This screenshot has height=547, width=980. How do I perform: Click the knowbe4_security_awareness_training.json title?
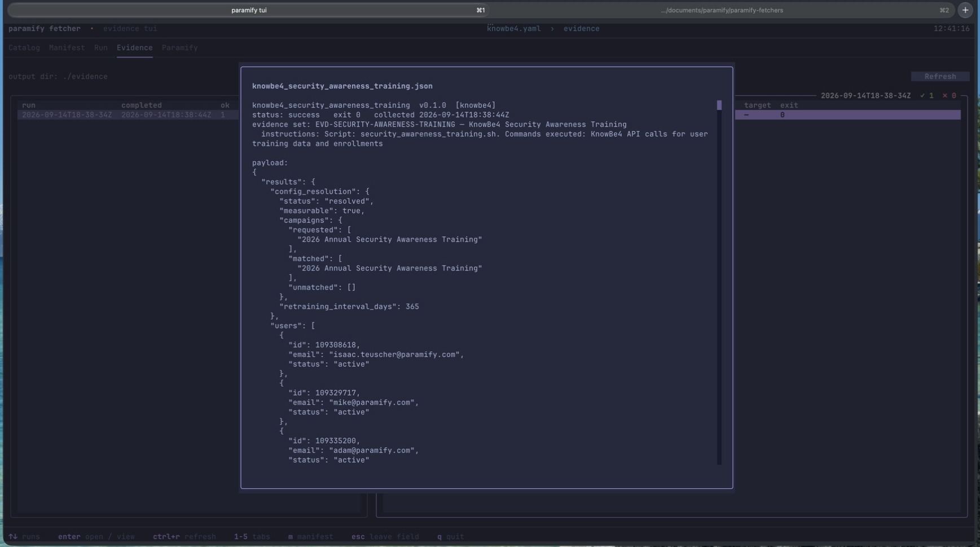tap(342, 86)
